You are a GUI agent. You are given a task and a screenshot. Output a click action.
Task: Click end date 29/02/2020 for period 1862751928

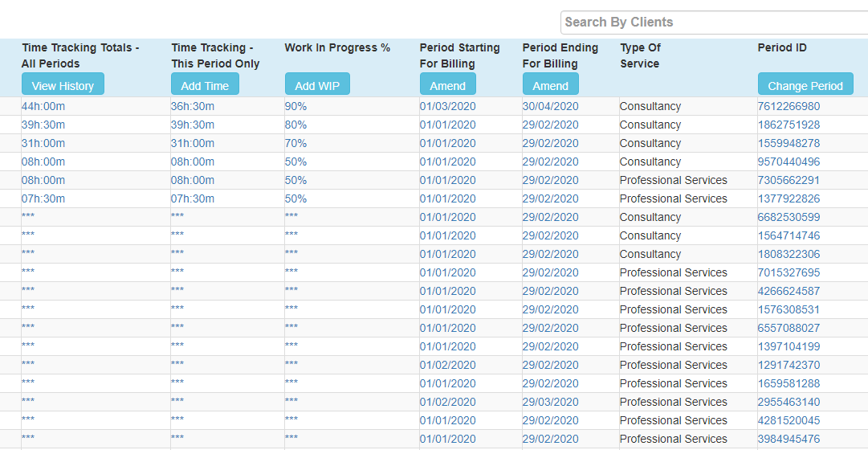point(550,125)
